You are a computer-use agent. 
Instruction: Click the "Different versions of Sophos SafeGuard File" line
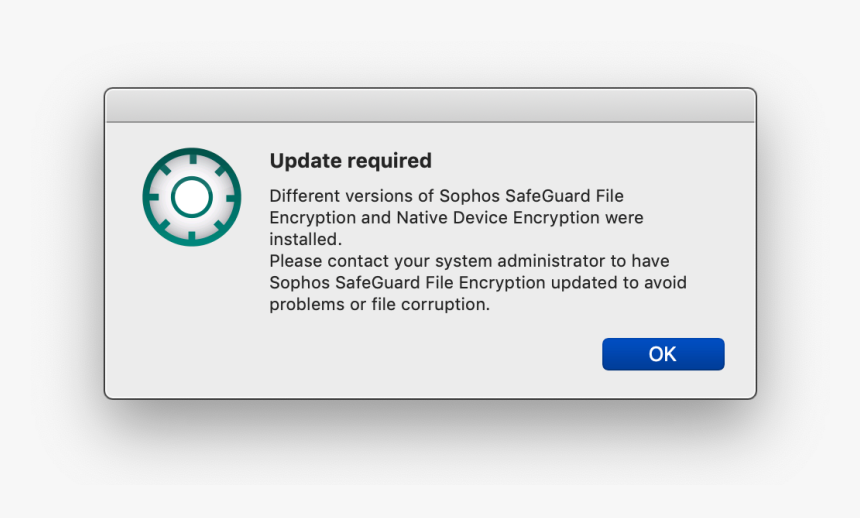[446, 196]
